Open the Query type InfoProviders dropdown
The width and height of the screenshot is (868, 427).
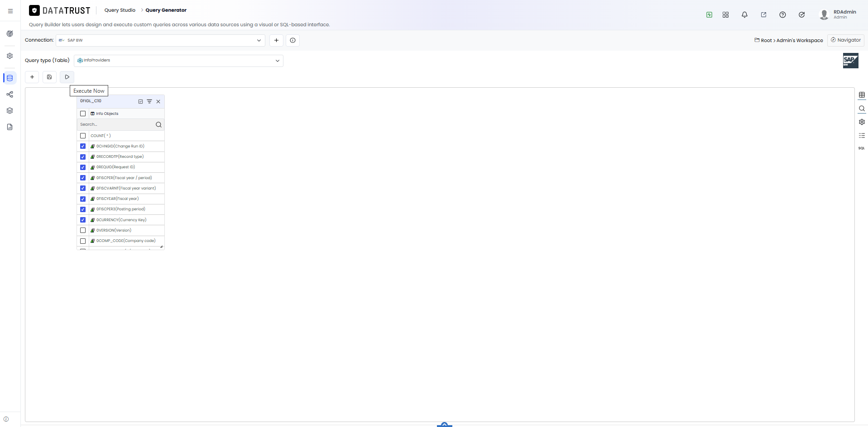(x=178, y=61)
